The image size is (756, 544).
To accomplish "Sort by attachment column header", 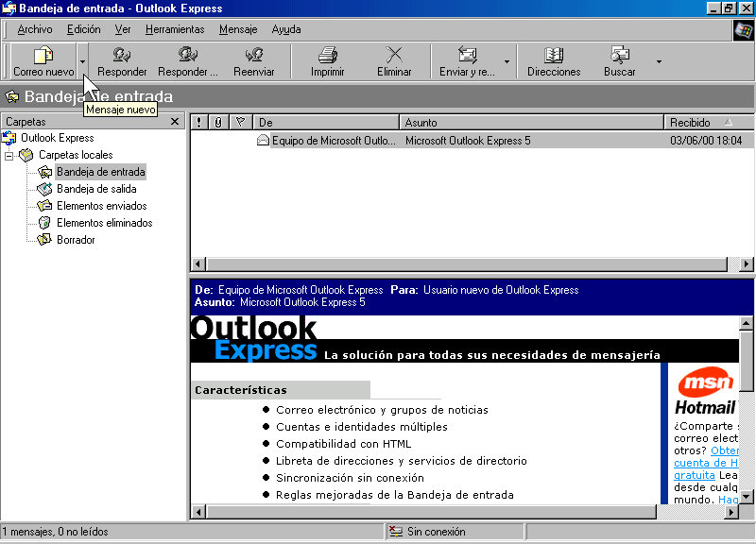I will pos(218,123).
